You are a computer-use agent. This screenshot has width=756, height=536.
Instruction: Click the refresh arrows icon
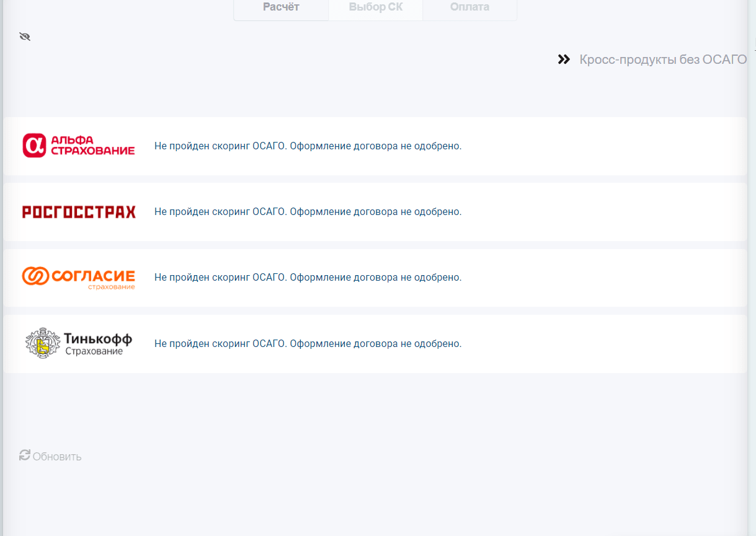coord(25,455)
